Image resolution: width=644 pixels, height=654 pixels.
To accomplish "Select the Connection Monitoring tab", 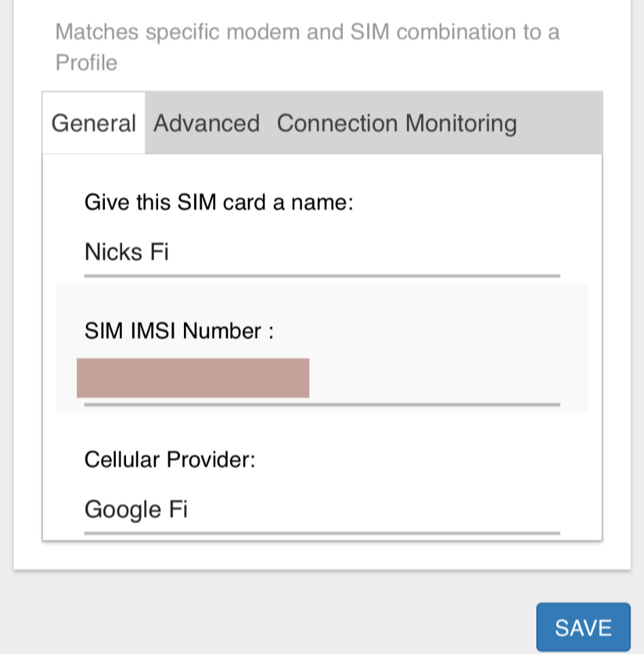I will 397,123.
